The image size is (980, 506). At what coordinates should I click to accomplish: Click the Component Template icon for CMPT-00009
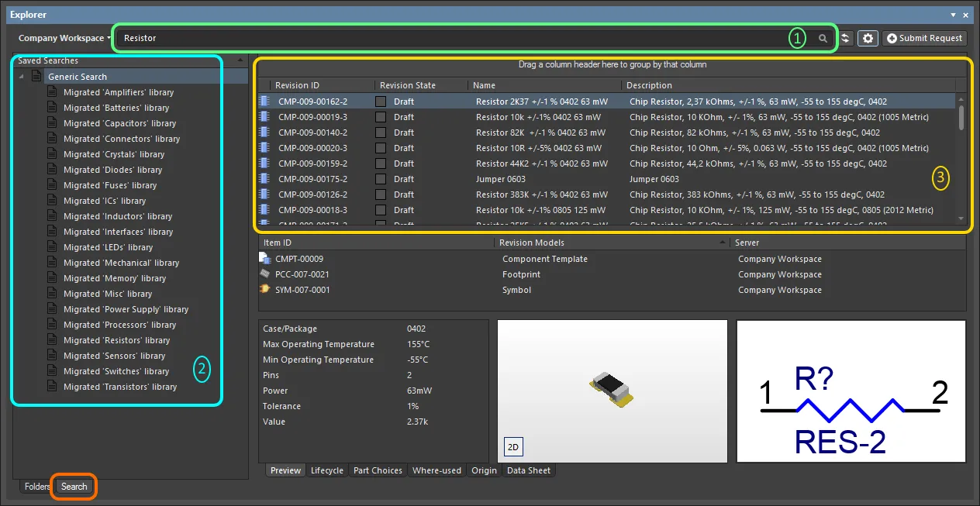[x=264, y=259]
